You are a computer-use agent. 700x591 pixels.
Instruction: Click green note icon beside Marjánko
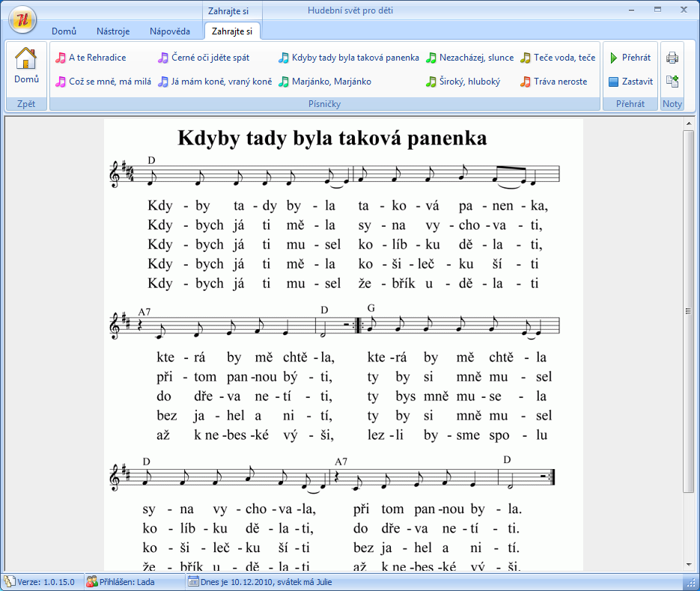tap(284, 82)
